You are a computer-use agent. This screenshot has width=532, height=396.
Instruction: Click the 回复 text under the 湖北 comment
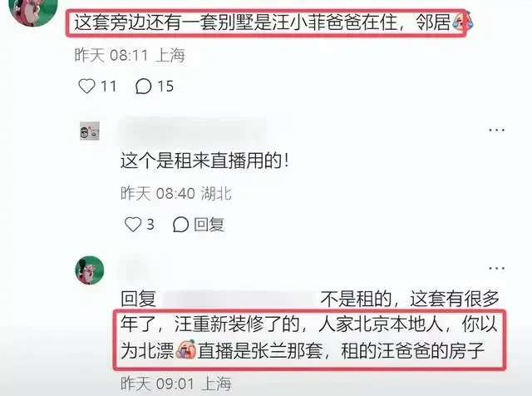[209, 224]
